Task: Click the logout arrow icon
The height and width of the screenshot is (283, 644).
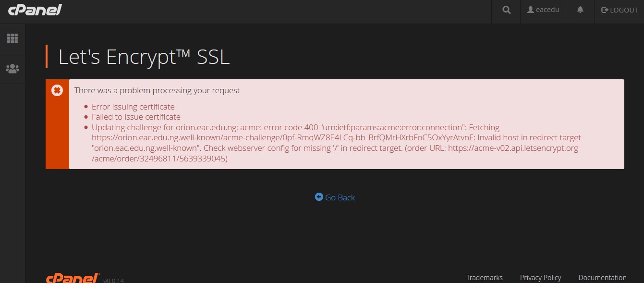Action: tap(605, 10)
